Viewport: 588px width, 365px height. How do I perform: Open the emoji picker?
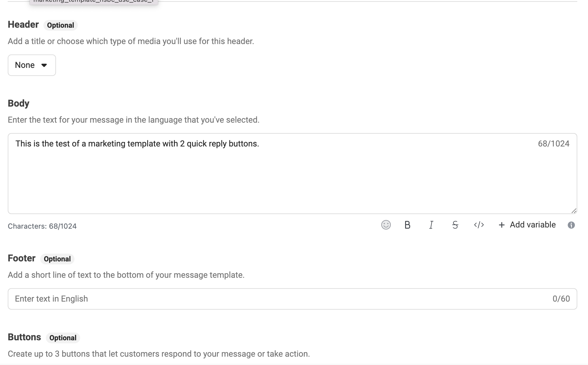(x=386, y=225)
